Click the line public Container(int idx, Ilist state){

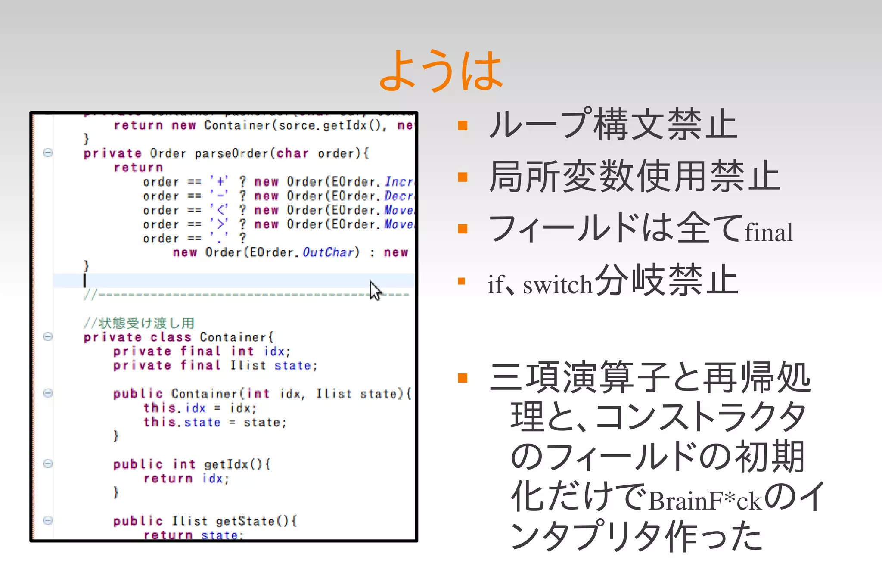pos(262,394)
